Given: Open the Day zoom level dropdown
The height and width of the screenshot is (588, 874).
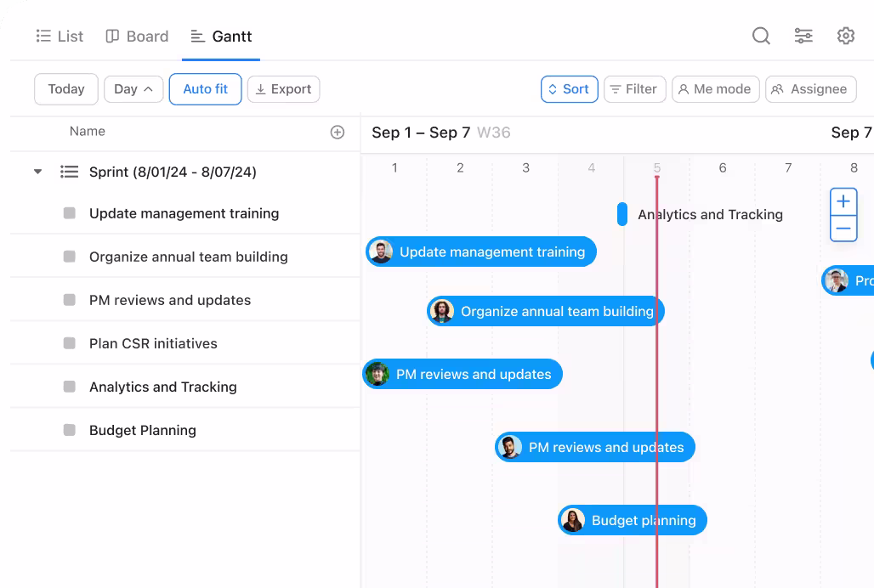Looking at the screenshot, I should tap(133, 89).
